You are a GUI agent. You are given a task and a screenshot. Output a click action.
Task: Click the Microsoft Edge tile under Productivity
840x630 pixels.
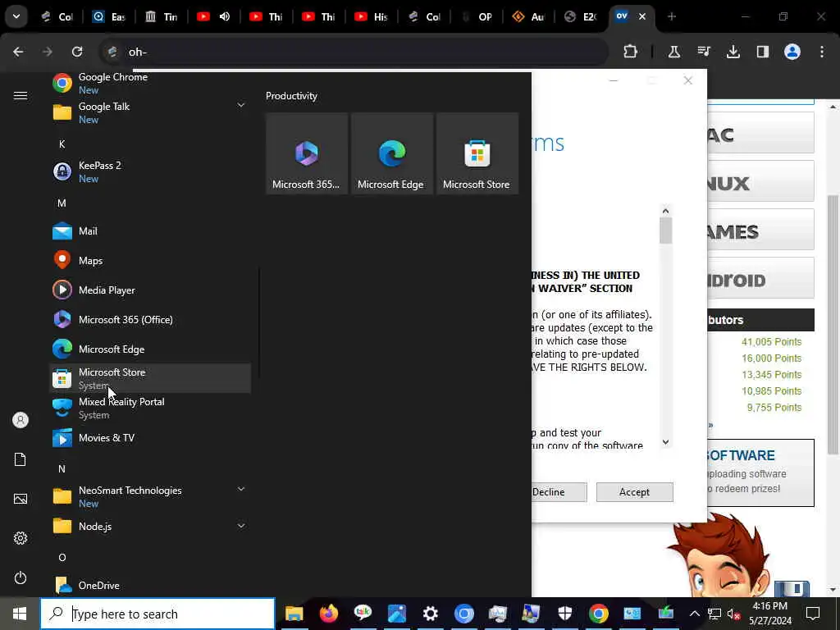tap(391, 153)
